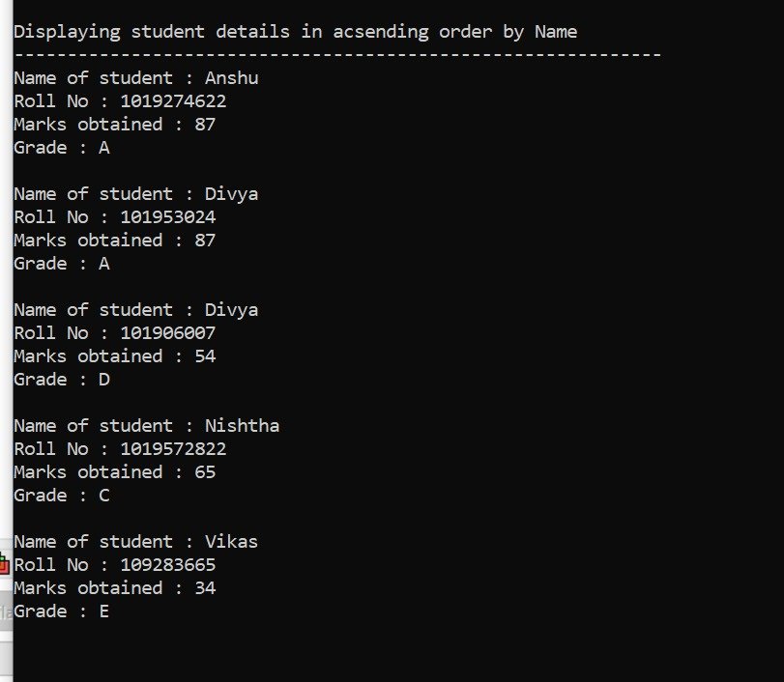Click roll number 101906007
Viewport: 784px width, 682px height.
pyautogui.click(x=167, y=333)
